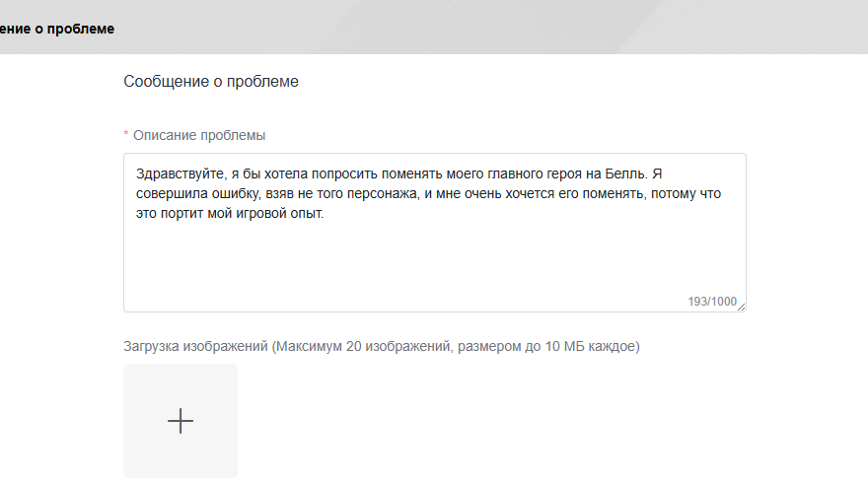Click the word 'попросить' in the description
The image size is (868, 485).
pyautogui.click(x=320, y=173)
